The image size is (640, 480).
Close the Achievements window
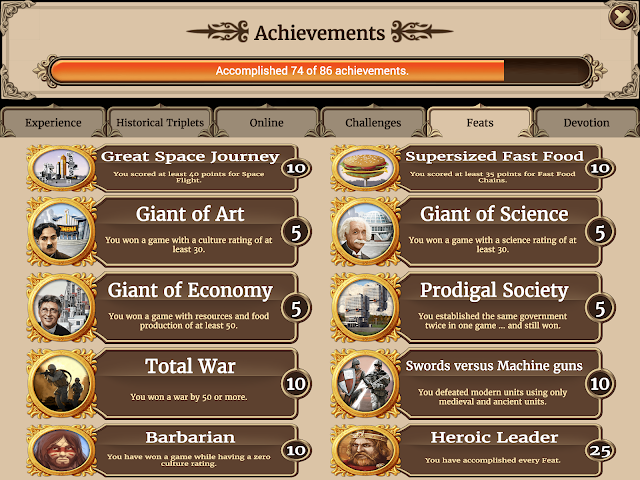[621, 17]
